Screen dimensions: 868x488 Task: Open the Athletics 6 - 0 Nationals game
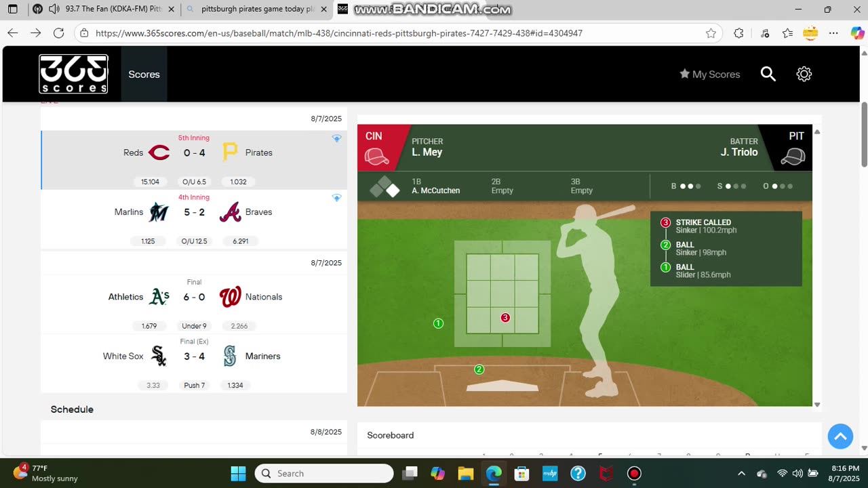point(194,304)
